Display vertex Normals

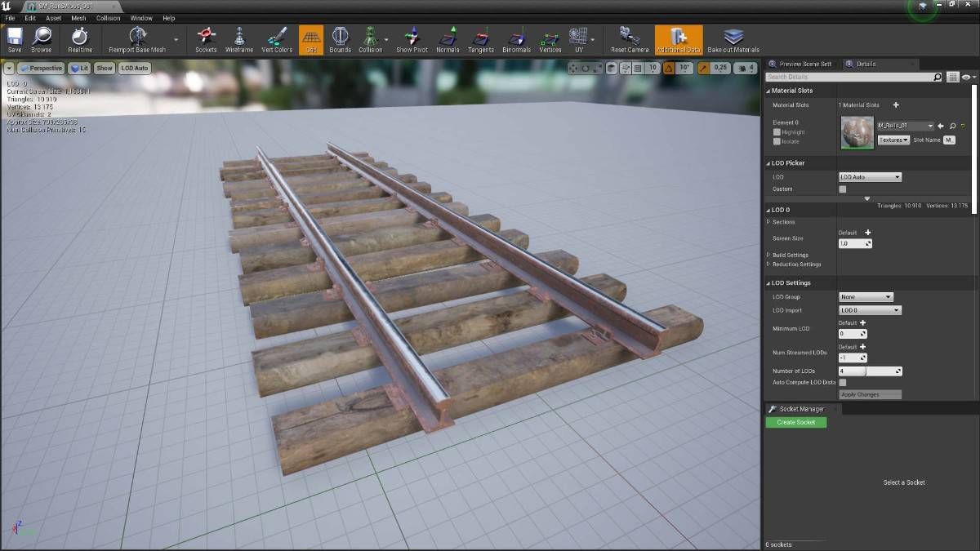[x=448, y=40]
